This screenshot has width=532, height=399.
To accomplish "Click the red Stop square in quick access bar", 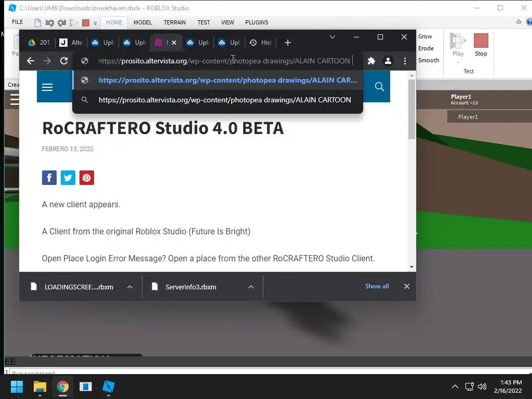I will point(86,23).
